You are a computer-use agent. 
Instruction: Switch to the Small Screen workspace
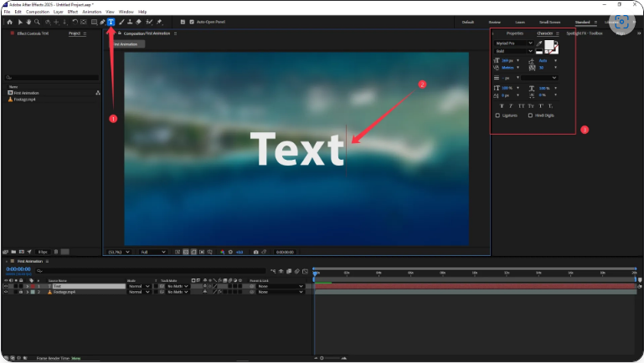(x=550, y=22)
